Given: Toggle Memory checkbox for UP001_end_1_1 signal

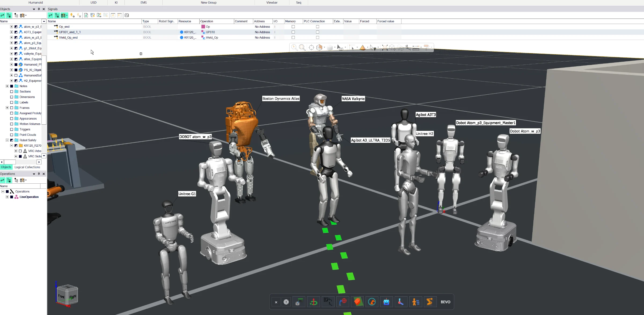Looking at the screenshot, I should tap(293, 32).
